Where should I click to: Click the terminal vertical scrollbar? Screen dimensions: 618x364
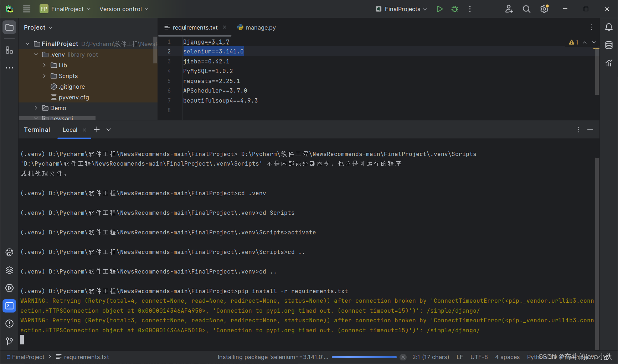pyautogui.click(x=597, y=254)
